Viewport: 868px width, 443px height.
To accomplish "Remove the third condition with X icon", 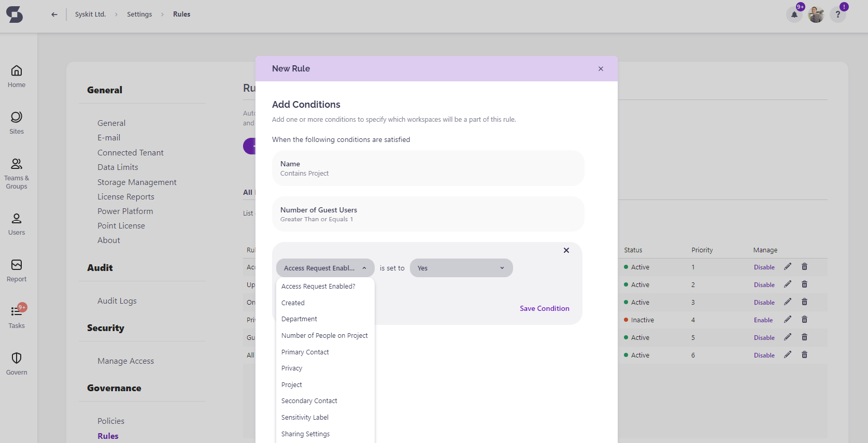I will [566, 250].
